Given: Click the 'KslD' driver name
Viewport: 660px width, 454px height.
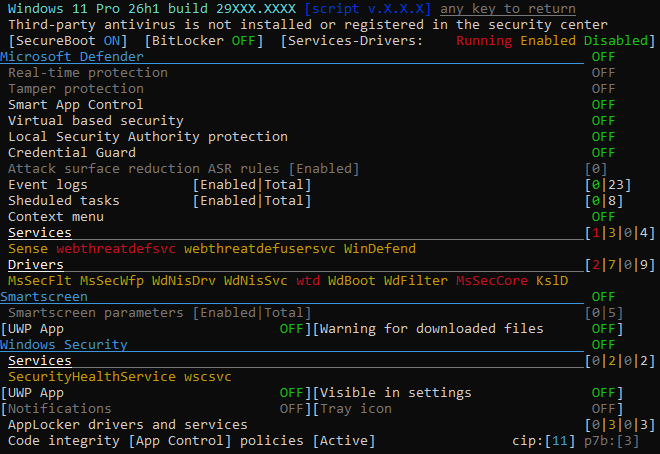Looking at the screenshot, I should 552,280.
